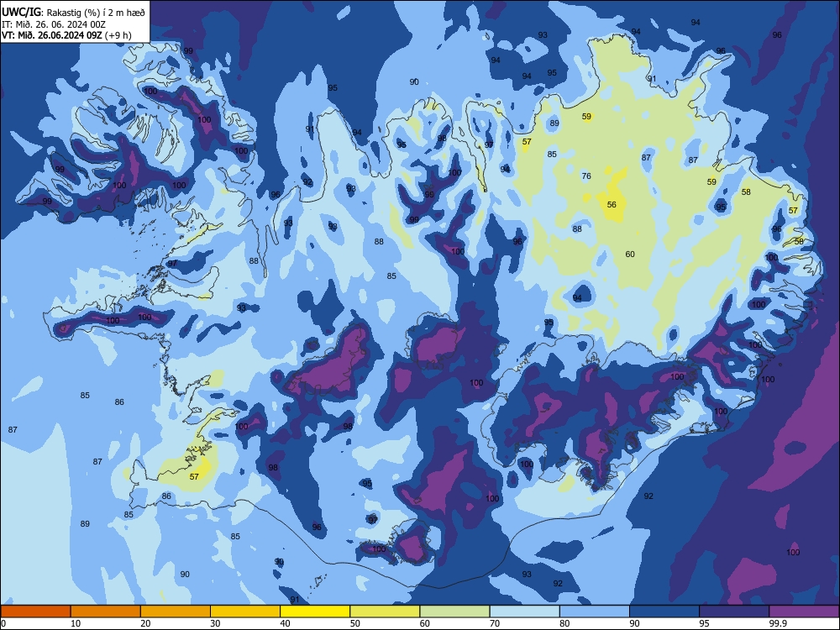The width and height of the screenshot is (840, 630).
Task: Click the 40–50 bright yellow legend swatch
Action: tap(315, 612)
